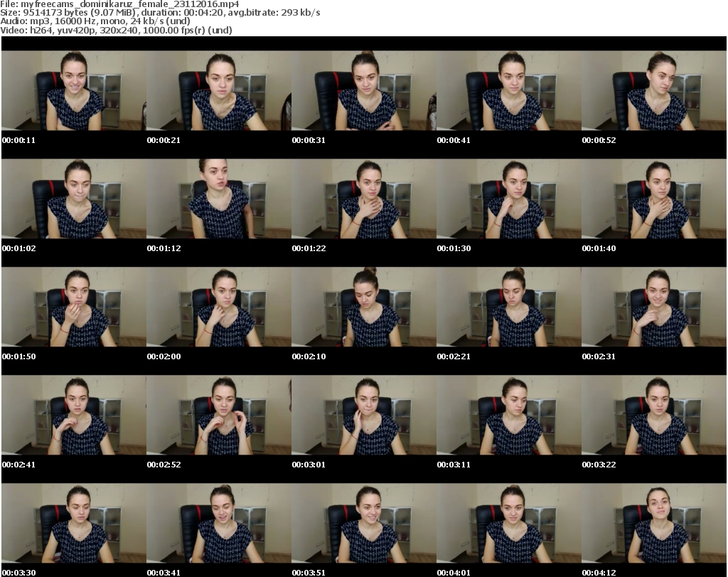Screen dimensions: 728x577
Task: Select the thumbnail frame at 00:03:22
Action: (x=654, y=415)
